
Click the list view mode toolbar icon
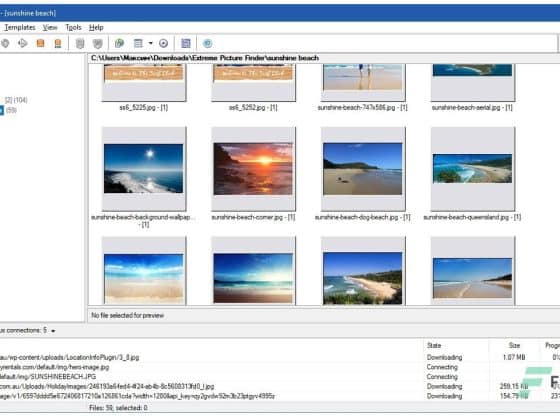[x=138, y=44]
